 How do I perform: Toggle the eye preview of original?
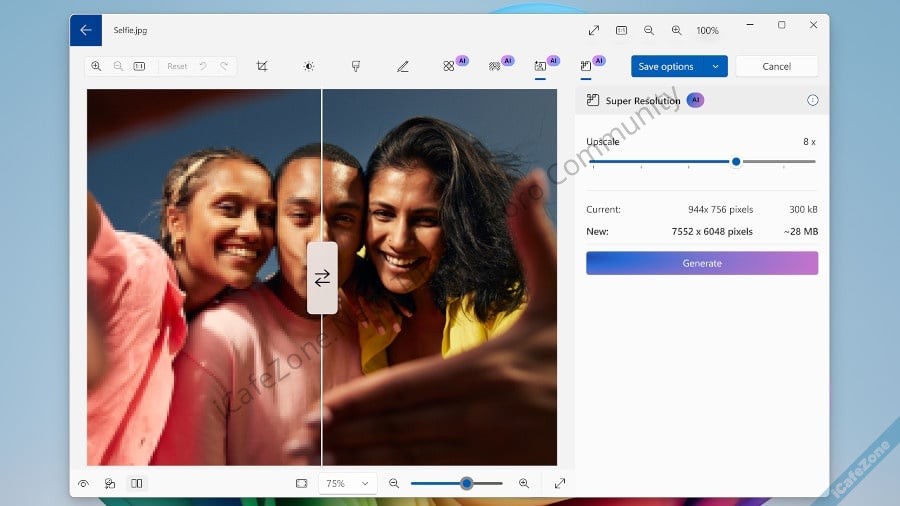pyautogui.click(x=84, y=483)
